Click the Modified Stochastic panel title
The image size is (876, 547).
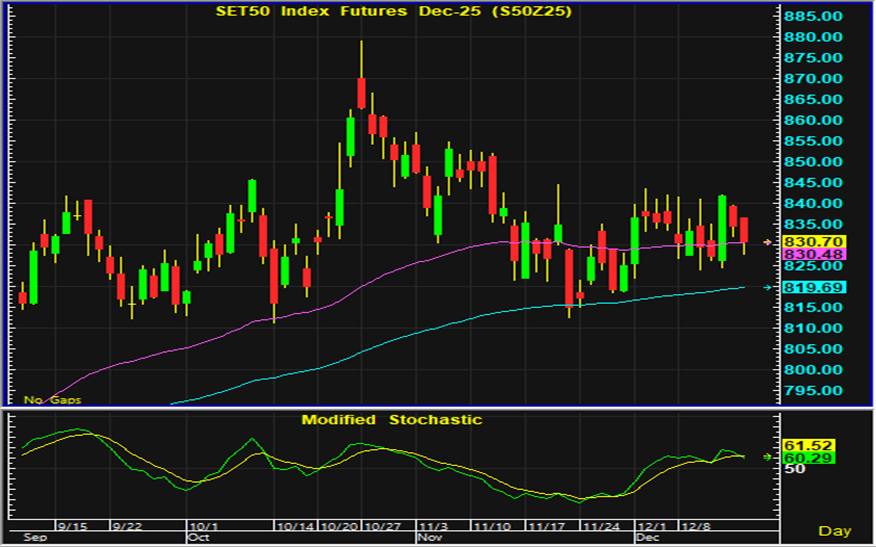391,420
